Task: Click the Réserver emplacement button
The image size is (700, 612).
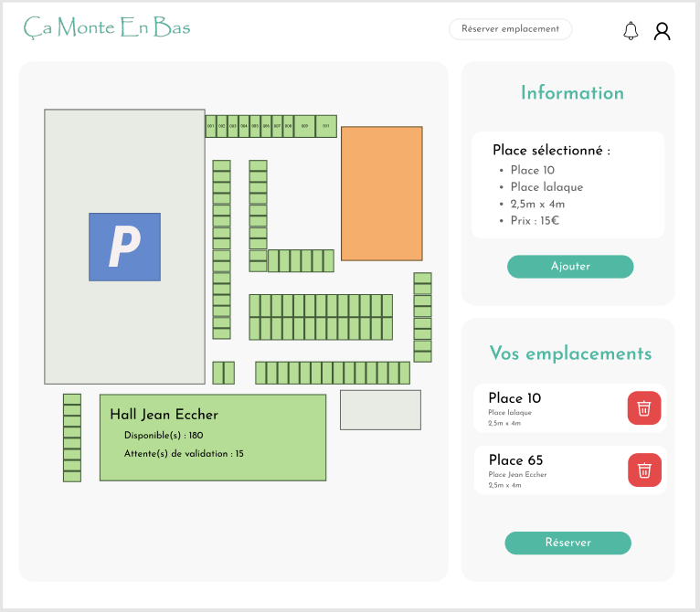Action: 510,29
